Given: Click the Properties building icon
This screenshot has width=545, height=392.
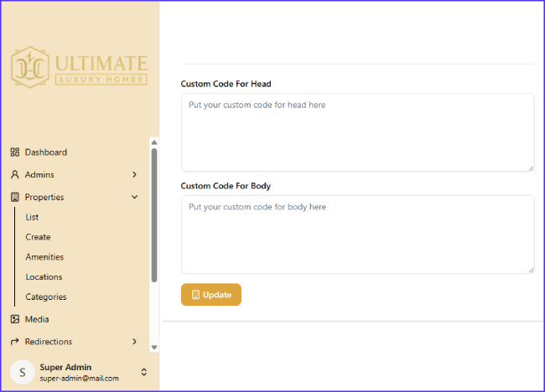Looking at the screenshot, I should click(14, 197).
